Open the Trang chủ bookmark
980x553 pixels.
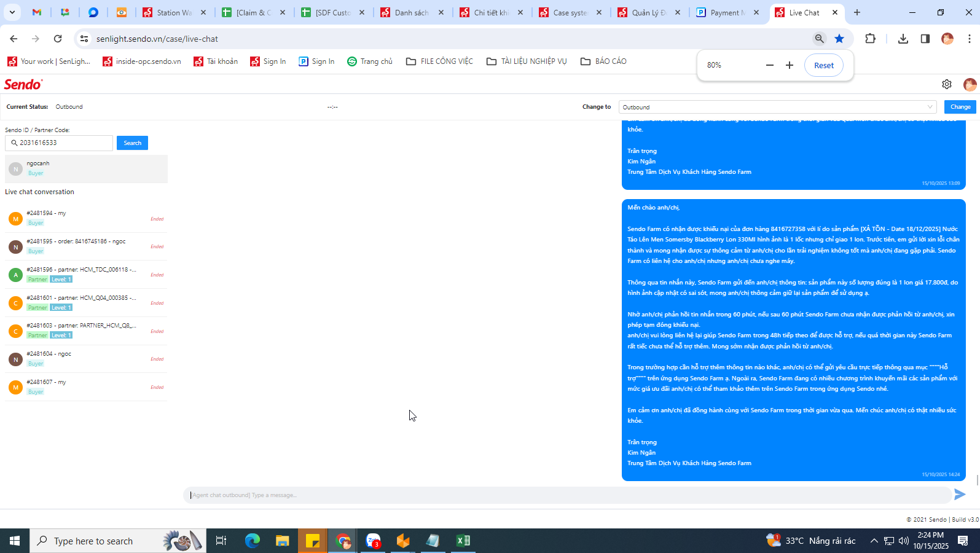pyautogui.click(x=370, y=61)
